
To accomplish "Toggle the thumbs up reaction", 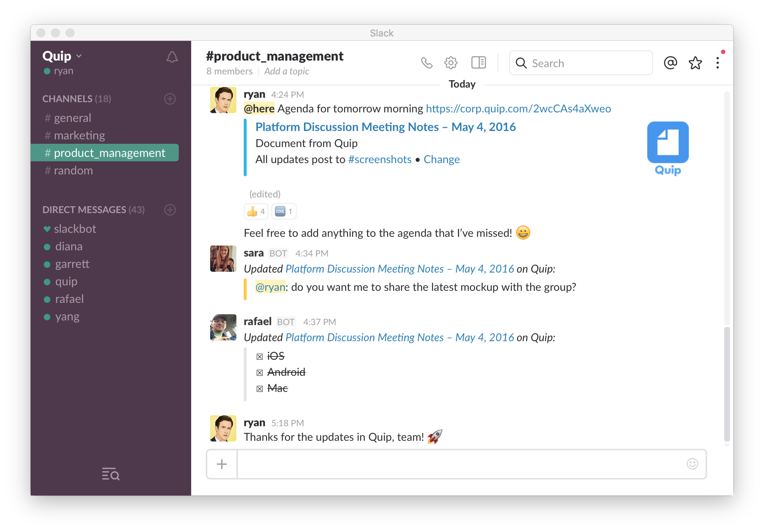I will [256, 212].
